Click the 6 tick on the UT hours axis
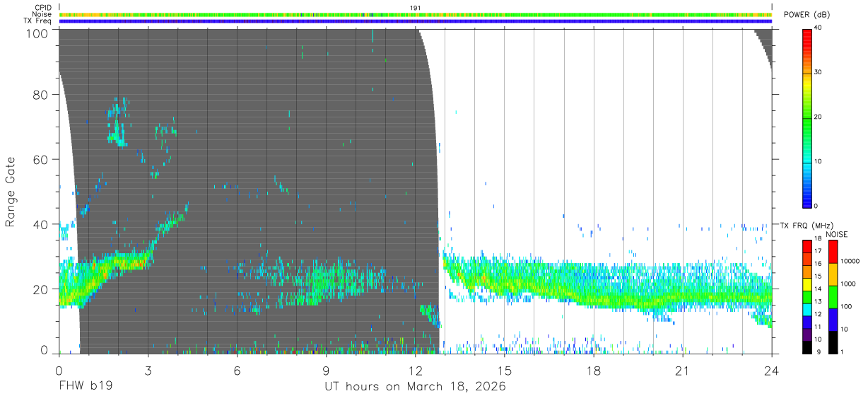The height and width of the screenshot is (401, 868). coord(237,370)
